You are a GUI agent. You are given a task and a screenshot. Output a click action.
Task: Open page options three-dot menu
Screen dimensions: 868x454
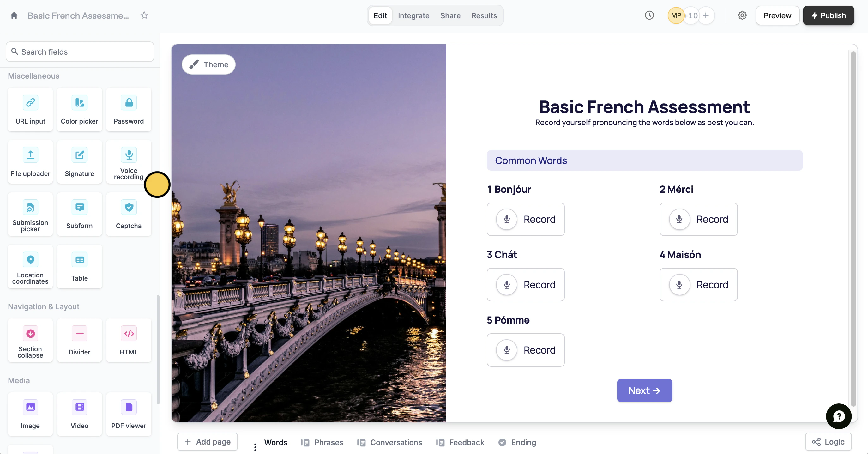coord(255,447)
